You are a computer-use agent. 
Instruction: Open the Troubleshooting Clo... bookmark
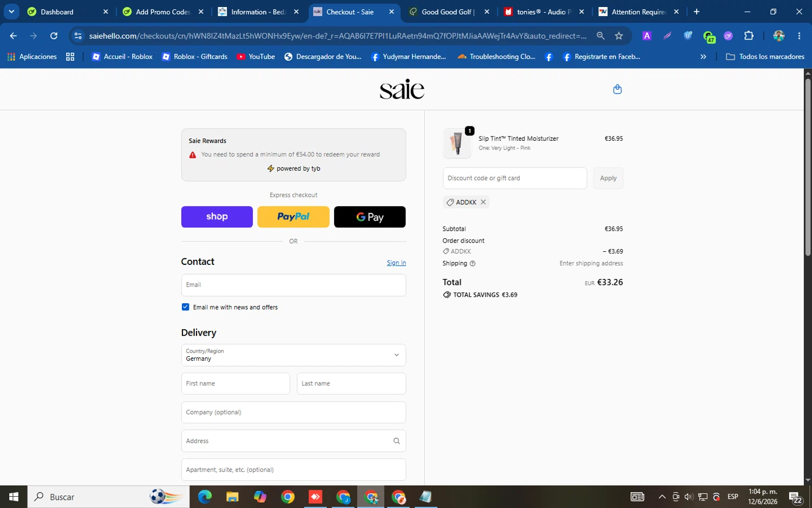(496, 56)
